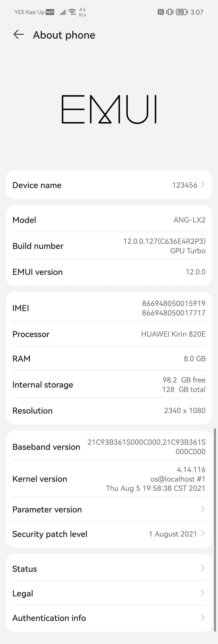Tap the Build number row
This screenshot has width=218, height=644.
[x=109, y=246]
